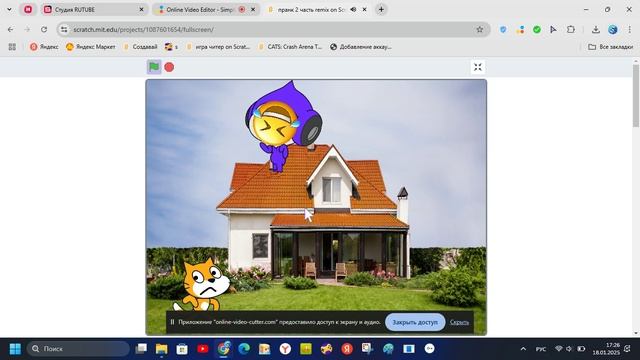The height and width of the screenshot is (360, 640).
Task: Open the green checkmark extension
Action: pos(537,29)
